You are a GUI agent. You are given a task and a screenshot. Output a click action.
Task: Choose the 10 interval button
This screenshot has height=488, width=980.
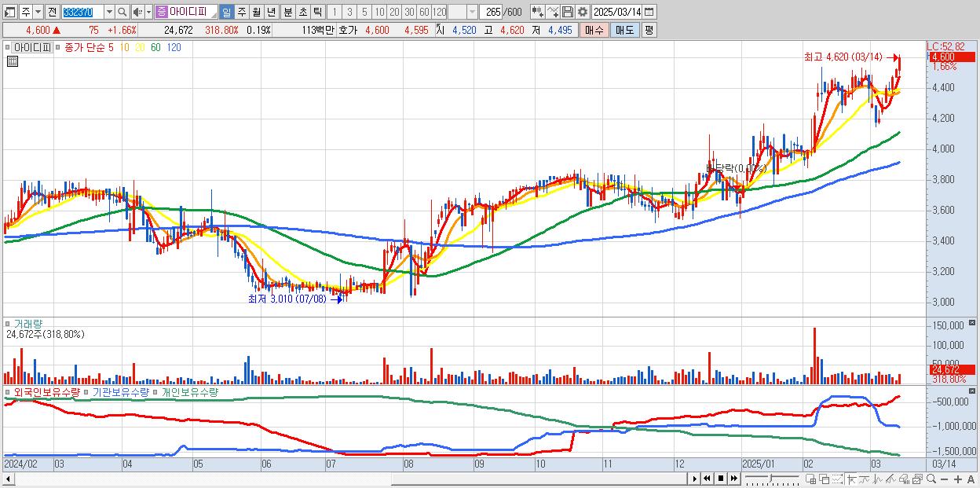pos(379,12)
